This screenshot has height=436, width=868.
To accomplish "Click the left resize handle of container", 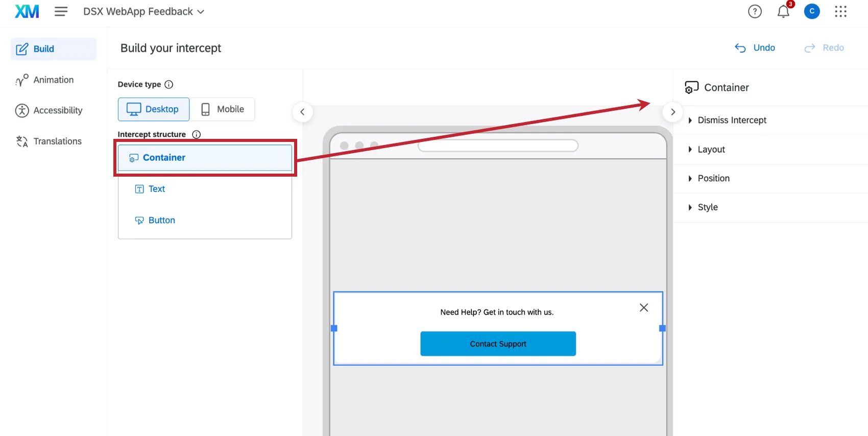I will click(334, 328).
